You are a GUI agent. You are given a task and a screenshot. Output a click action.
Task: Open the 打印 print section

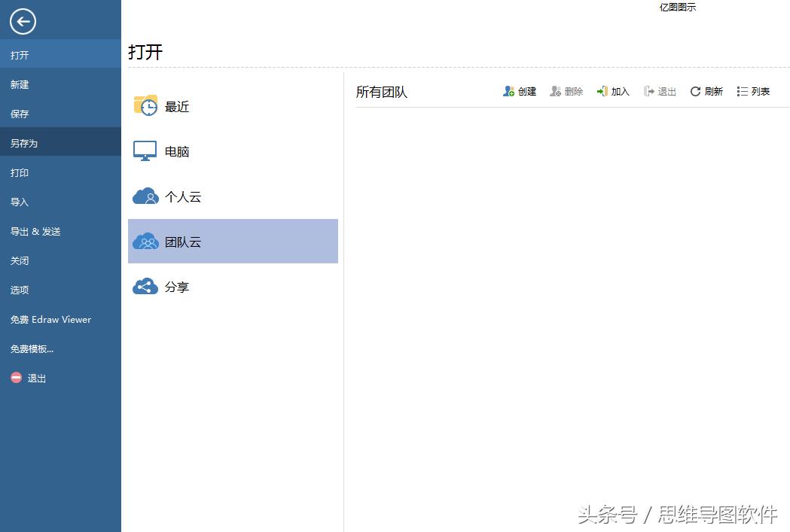pyautogui.click(x=20, y=172)
